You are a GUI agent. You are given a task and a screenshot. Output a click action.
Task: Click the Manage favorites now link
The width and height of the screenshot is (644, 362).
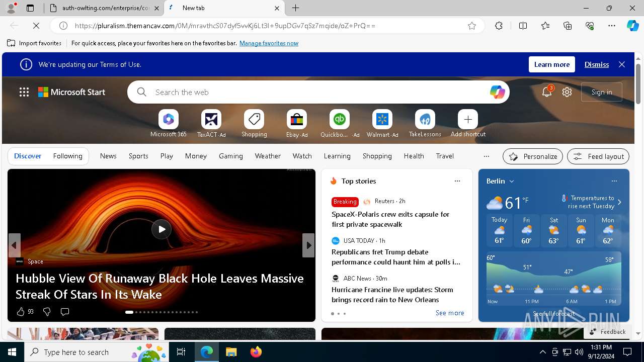(x=269, y=43)
